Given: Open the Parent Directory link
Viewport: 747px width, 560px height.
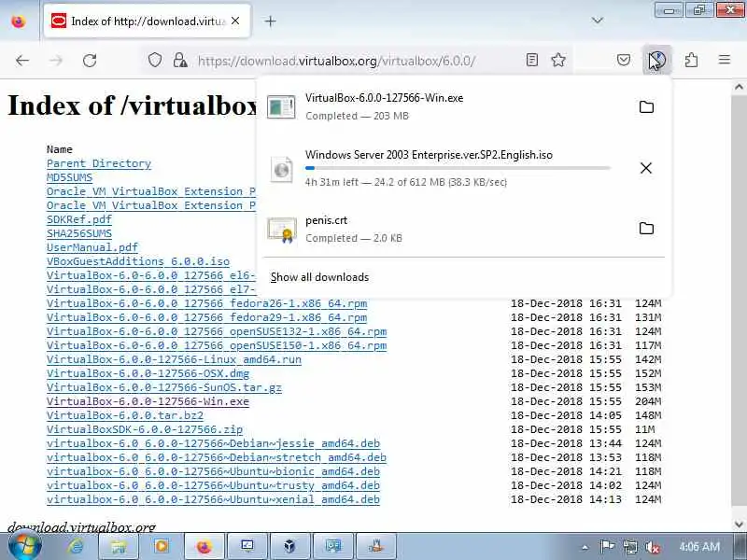Looking at the screenshot, I should coord(99,163).
